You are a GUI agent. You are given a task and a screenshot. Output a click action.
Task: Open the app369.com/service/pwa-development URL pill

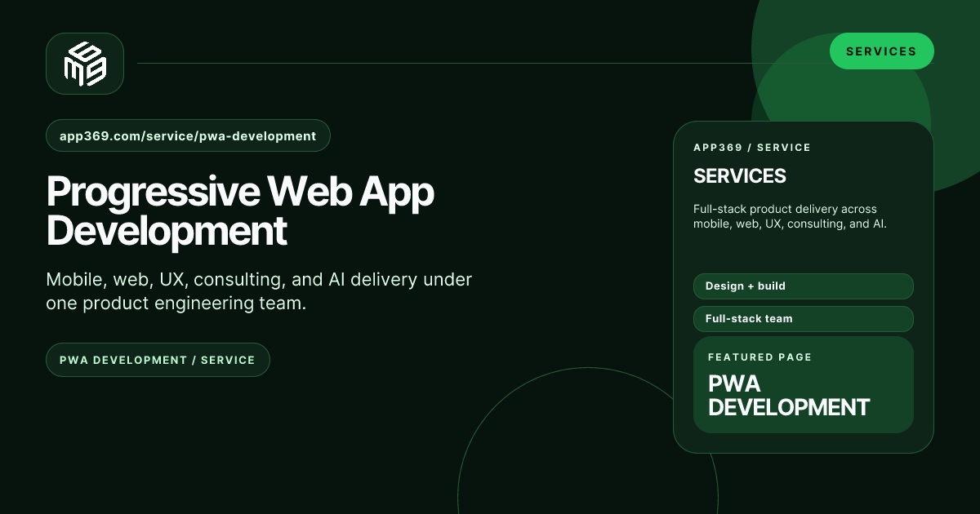pos(188,135)
